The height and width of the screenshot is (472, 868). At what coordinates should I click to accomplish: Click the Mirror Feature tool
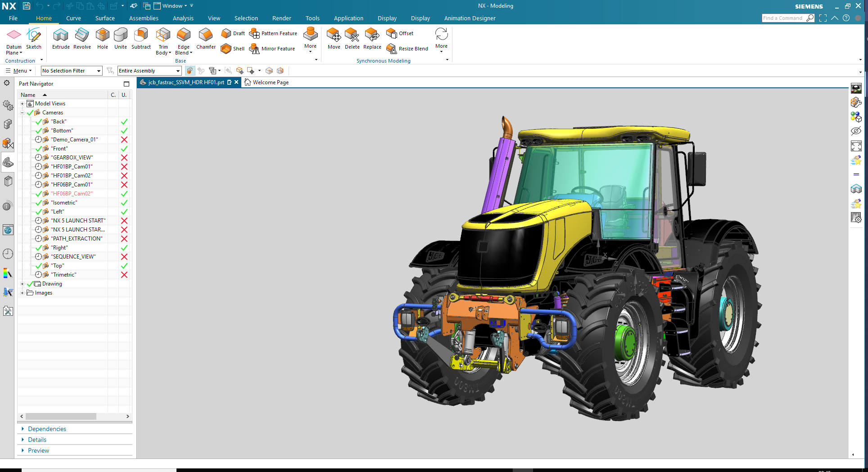(x=273, y=49)
